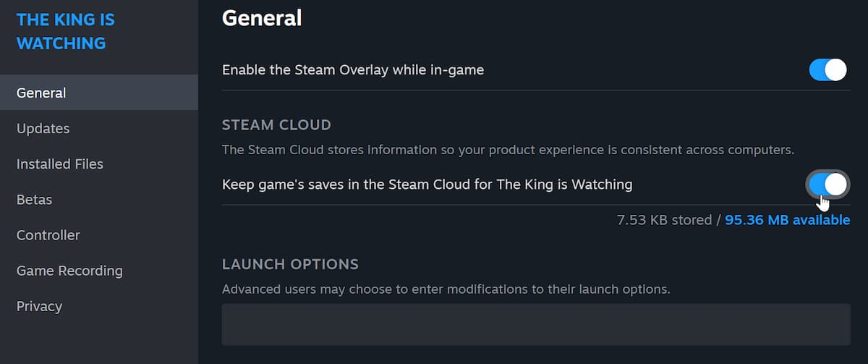Show the Privacy settings page

click(39, 306)
